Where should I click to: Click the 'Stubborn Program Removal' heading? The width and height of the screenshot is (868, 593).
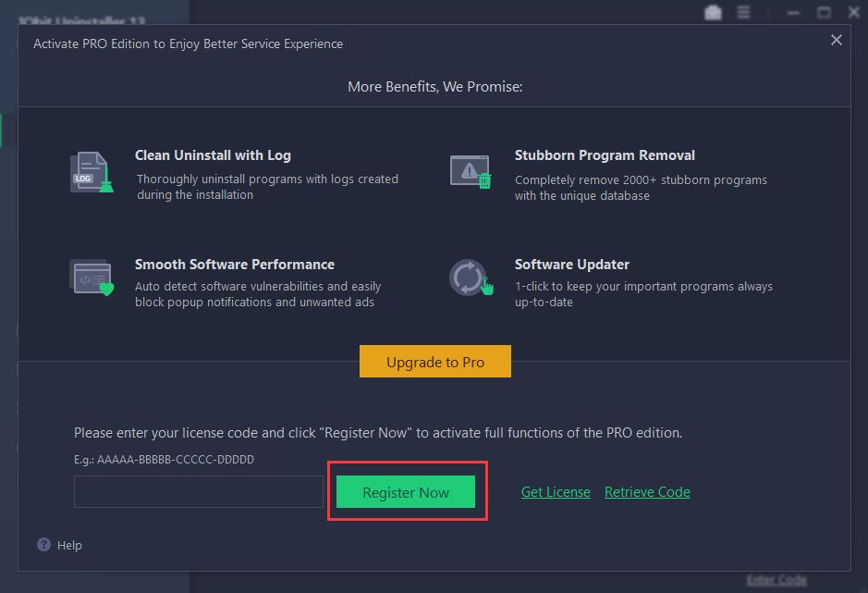point(605,155)
